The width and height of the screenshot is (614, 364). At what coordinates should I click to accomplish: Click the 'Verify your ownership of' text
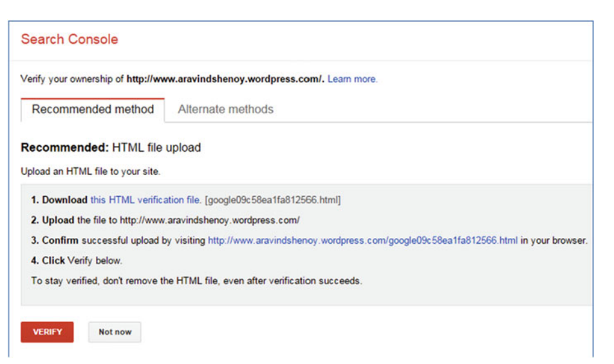72,79
